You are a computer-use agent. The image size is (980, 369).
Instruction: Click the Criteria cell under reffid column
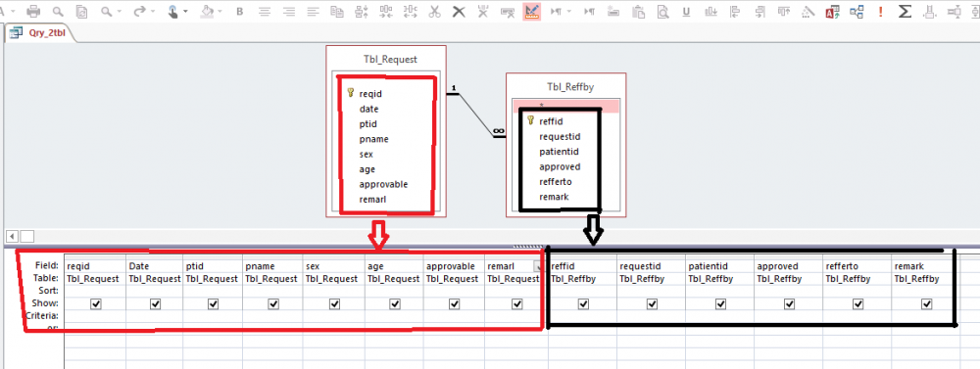click(582, 315)
